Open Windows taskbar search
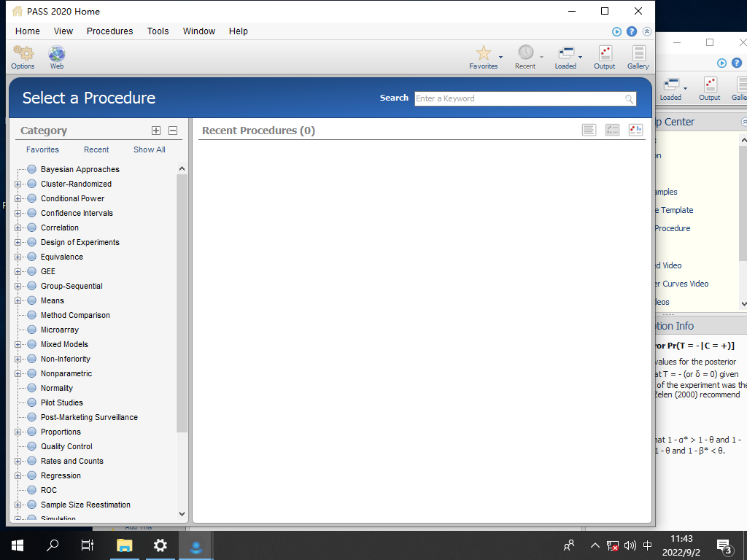Screen dimensions: 747x560 click(53, 545)
